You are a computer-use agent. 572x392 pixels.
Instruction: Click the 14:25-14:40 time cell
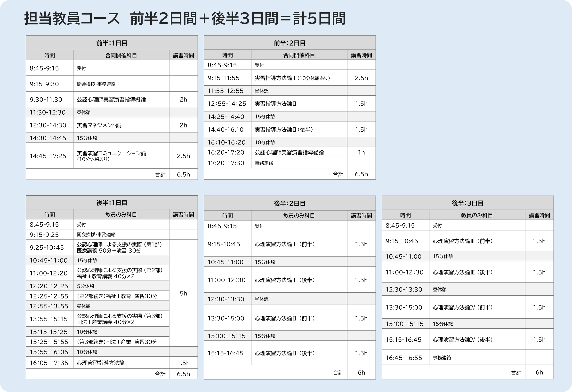click(x=227, y=116)
